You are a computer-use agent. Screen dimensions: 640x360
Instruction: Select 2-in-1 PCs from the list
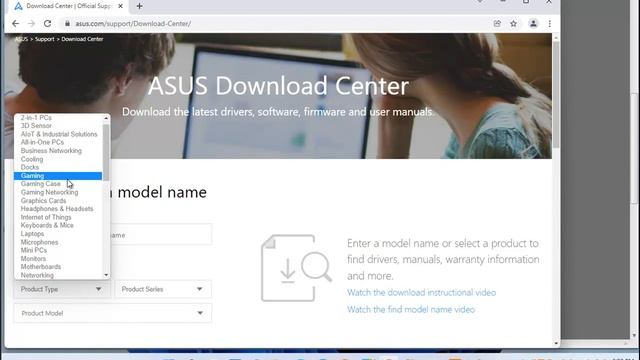point(58,118)
